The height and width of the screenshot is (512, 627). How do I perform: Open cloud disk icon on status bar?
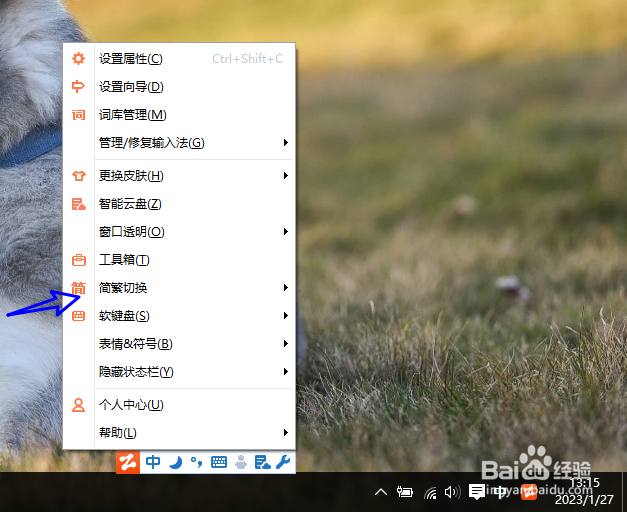(262, 463)
